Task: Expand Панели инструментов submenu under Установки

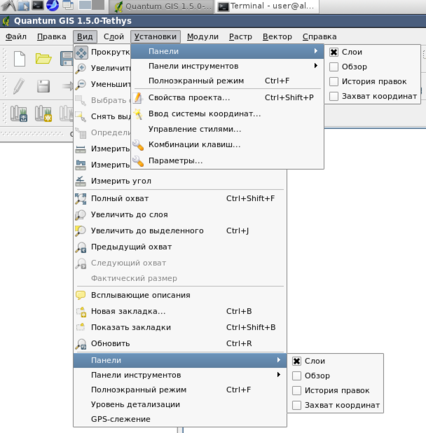Action: coord(227,66)
